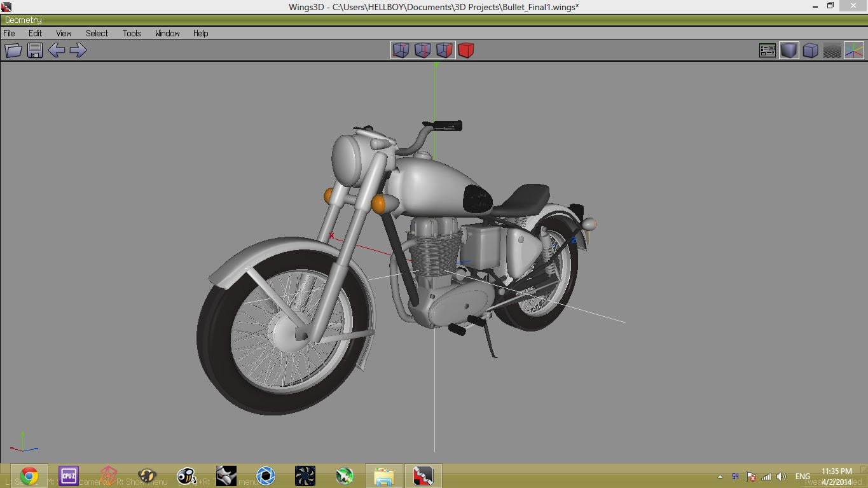Screen dimensions: 868x488
Task: Toggle orthographic/perspective cube view
Action: (x=811, y=50)
